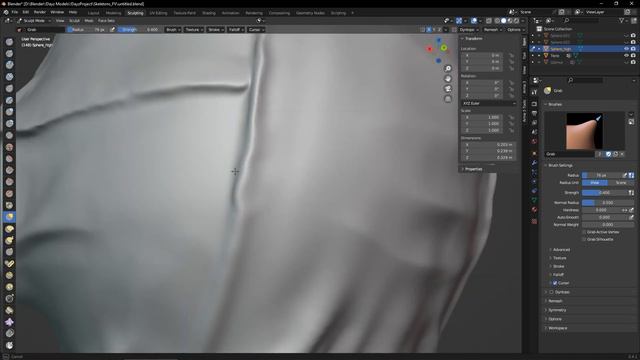Select the active Grab brush tool
Image resolution: width=640 pixels, height=360 pixels.
coord(9,217)
